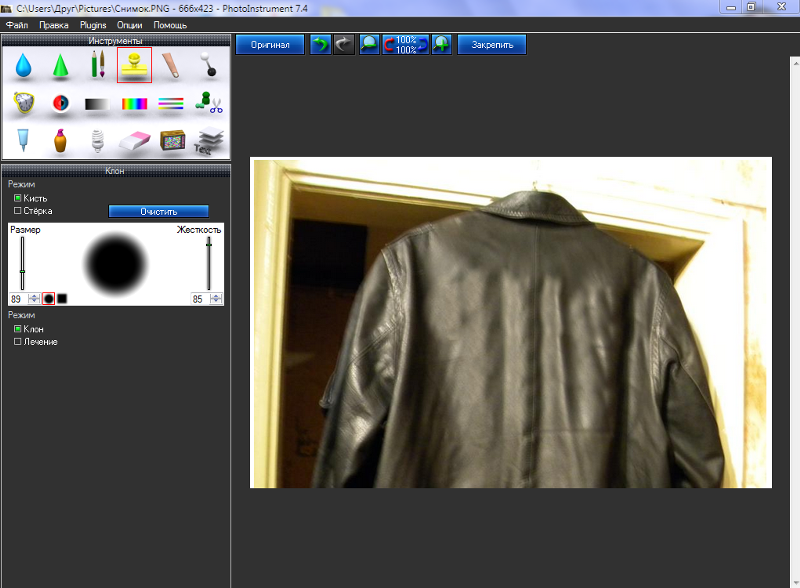Select the retro TV tool
Image resolution: width=800 pixels, height=588 pixels.
pyautogui.click(x=172, y=141)
